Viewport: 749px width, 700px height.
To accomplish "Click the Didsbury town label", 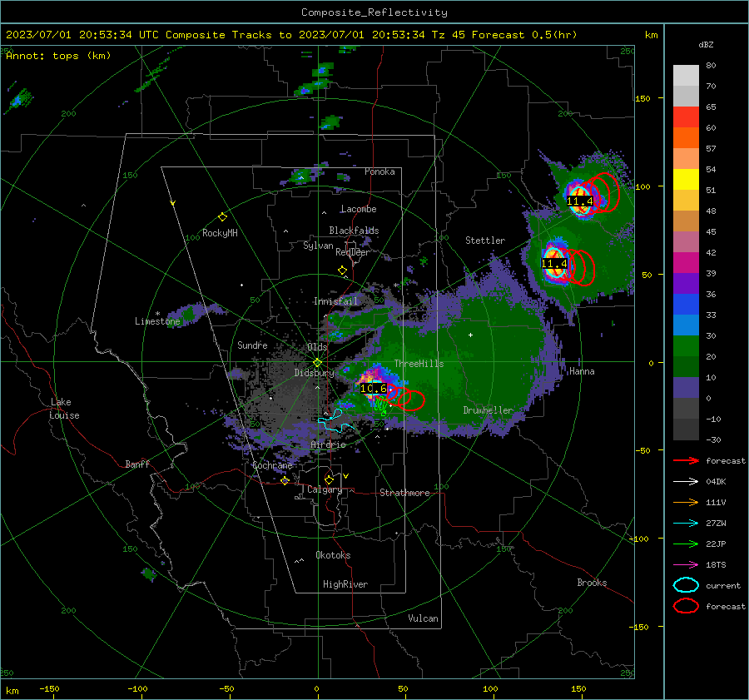I will (x=314, y=373).
